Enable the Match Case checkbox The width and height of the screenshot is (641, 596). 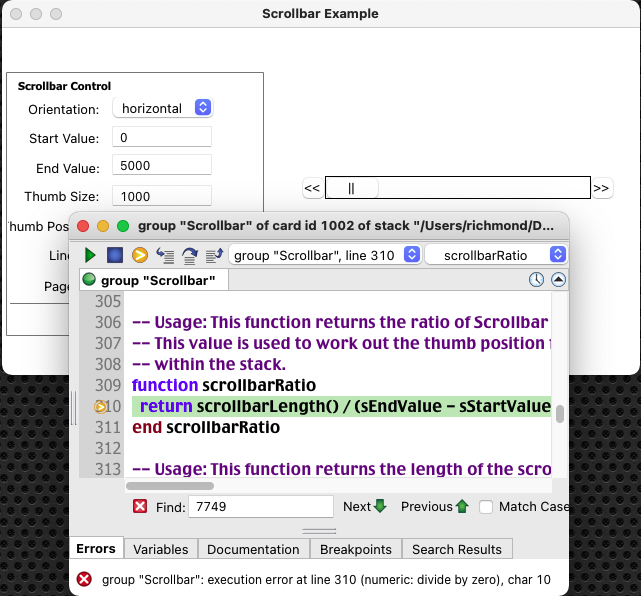pyautogui.click(x=486, y=507)
